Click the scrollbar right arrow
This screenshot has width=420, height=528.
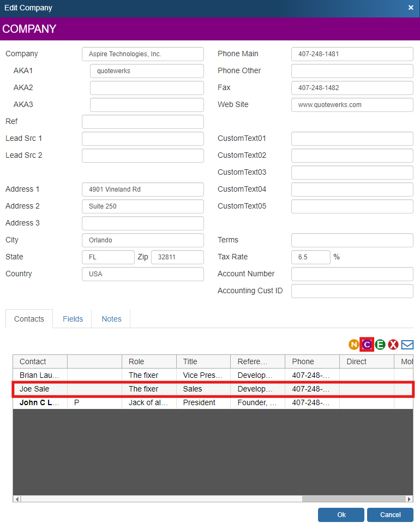pyautogui.click(x=409, y=499)
